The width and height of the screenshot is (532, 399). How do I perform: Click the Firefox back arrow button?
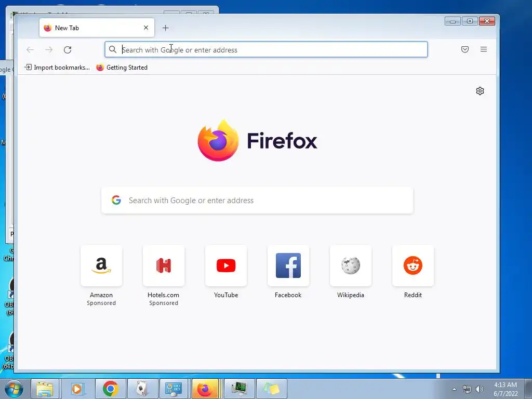click(30, 50)
